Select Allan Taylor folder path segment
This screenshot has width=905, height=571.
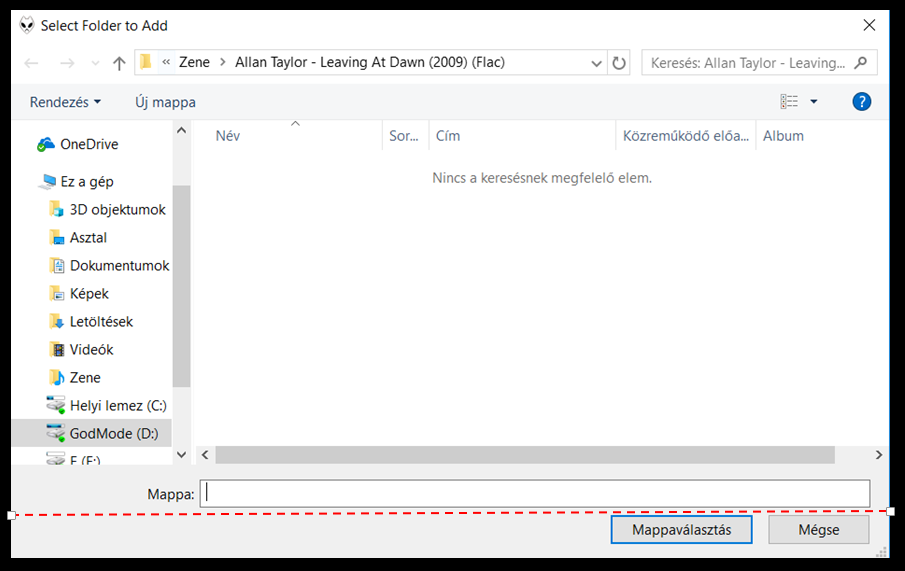pos(369,62)
